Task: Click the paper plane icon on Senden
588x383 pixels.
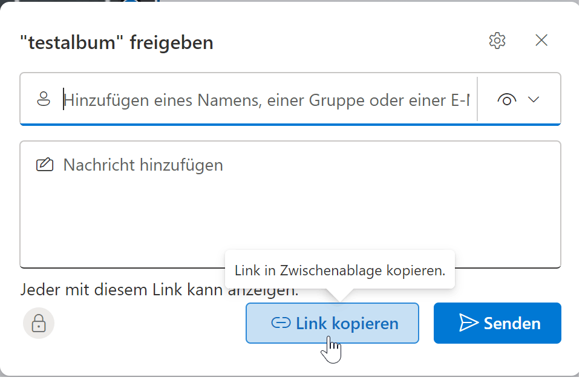Action: 469,323
